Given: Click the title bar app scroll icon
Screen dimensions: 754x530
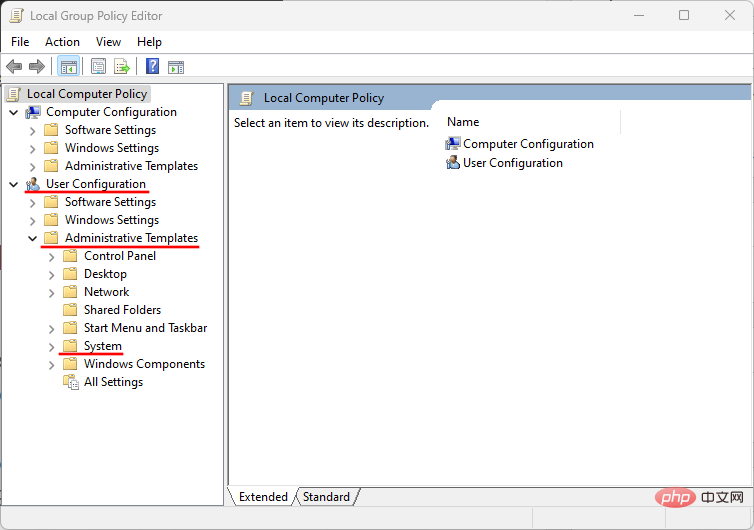Looking at the screenshot, I should pyautogui.click(x=16, y=16).
